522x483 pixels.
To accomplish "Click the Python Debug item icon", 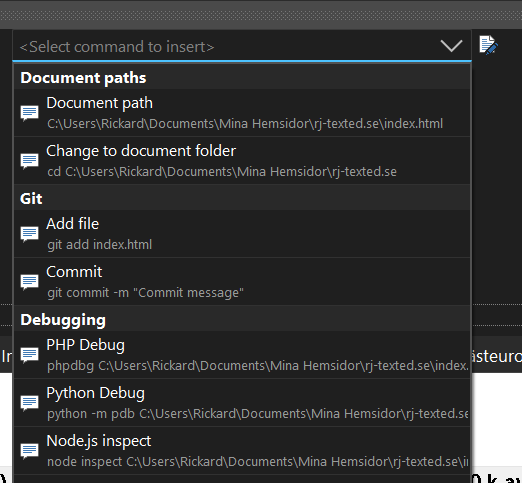I will click(x=29, y=403).
